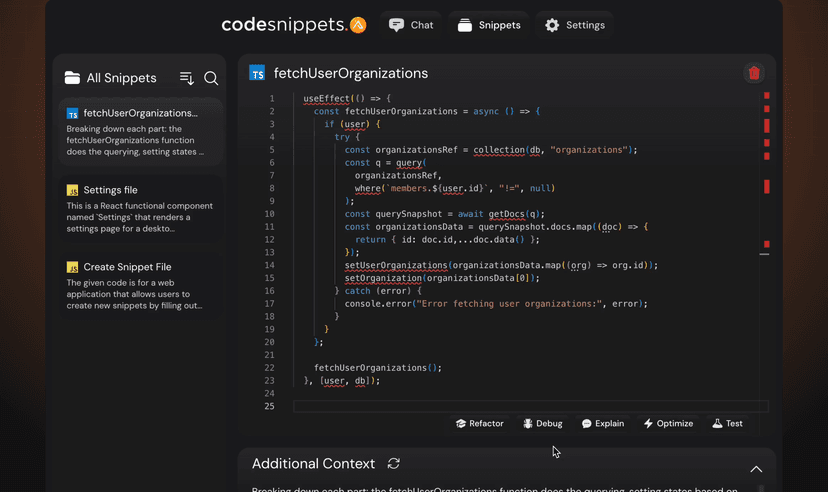
Task: Sort snippets using the sort icon
Action: 187,78
